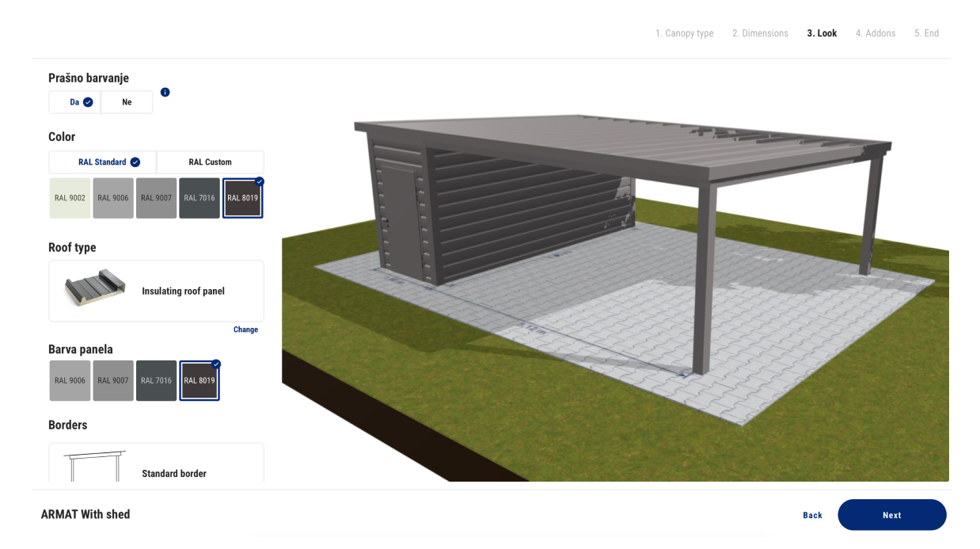Choose RAL 9007 under Barva panela
Viewport: 980px width, 549px height.
(x=113, y=381)
